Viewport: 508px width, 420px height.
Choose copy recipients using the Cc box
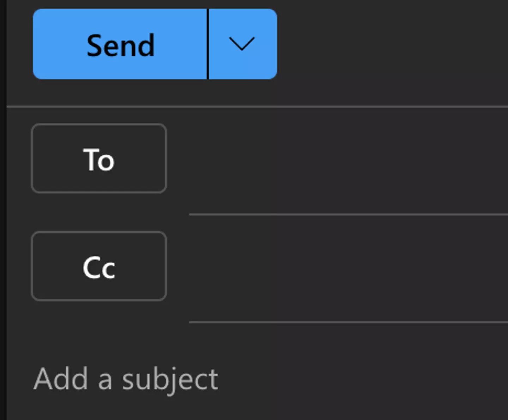99,266
